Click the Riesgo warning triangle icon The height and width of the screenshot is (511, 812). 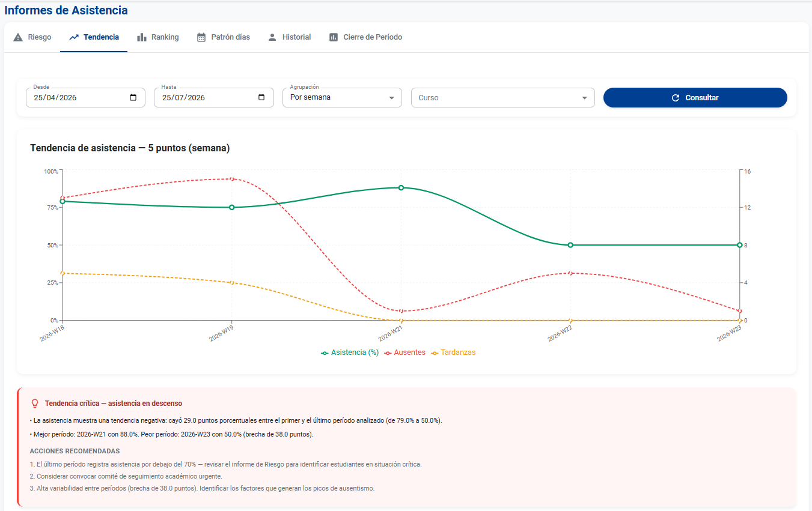click(x=18, y=37)
